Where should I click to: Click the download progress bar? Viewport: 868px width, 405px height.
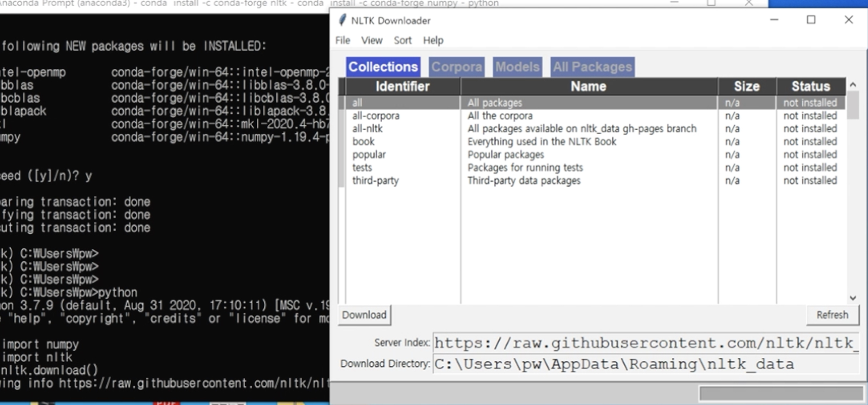(x=781, y=393)
